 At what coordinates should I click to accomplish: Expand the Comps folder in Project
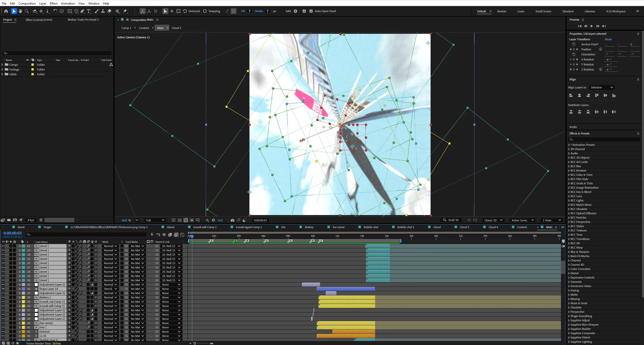(2, 65)
